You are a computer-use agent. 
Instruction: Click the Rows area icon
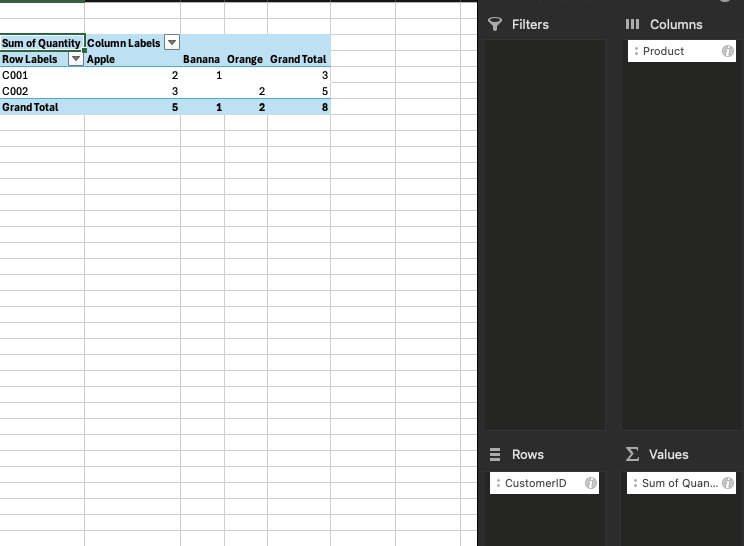(x=494, y=454)
